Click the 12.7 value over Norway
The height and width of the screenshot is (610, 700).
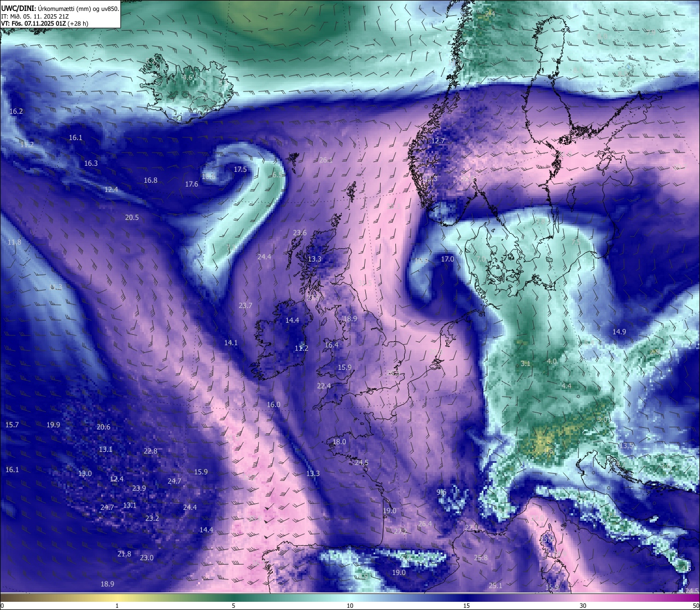(x=438, y=141)
